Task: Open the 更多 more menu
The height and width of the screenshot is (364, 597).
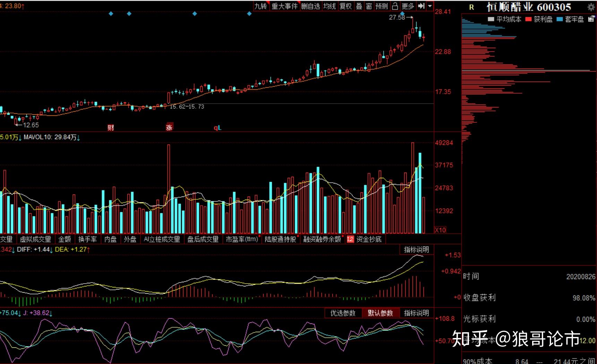Action: pos(408,6)
